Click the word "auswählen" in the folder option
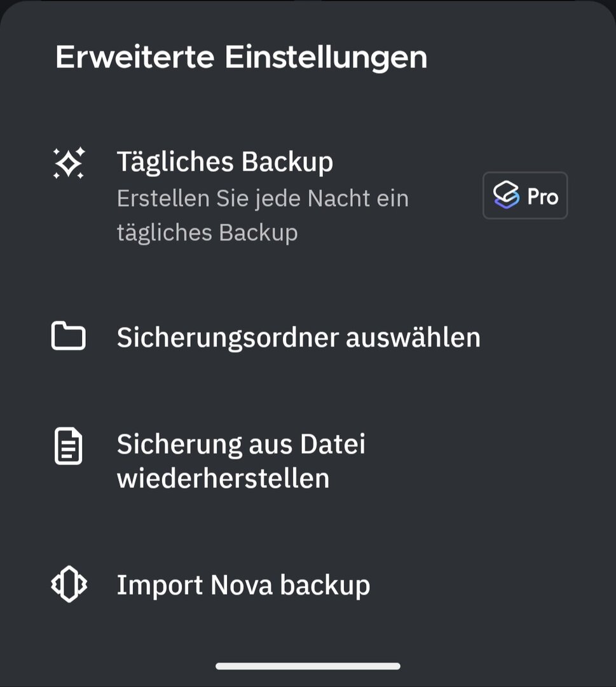 413,337
